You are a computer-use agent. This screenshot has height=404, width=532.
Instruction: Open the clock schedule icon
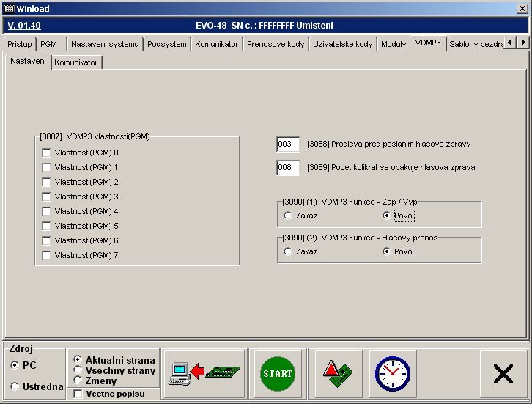[x=393, y=373]
